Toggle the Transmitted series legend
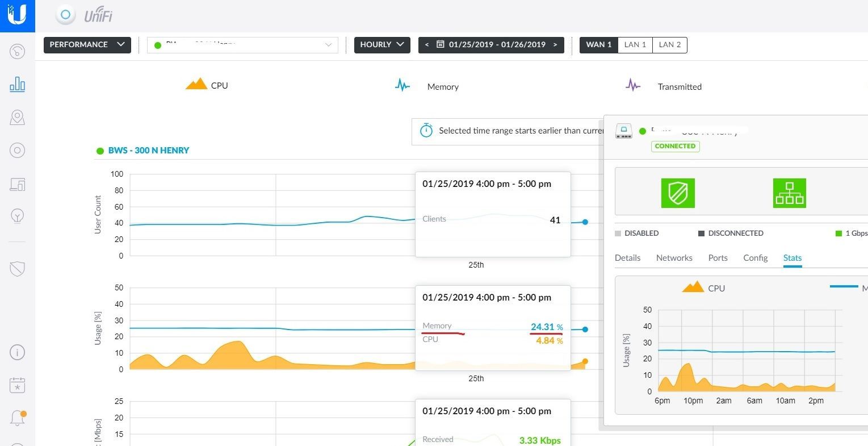Screen dimensions: 868x446 tap(664, 86)
